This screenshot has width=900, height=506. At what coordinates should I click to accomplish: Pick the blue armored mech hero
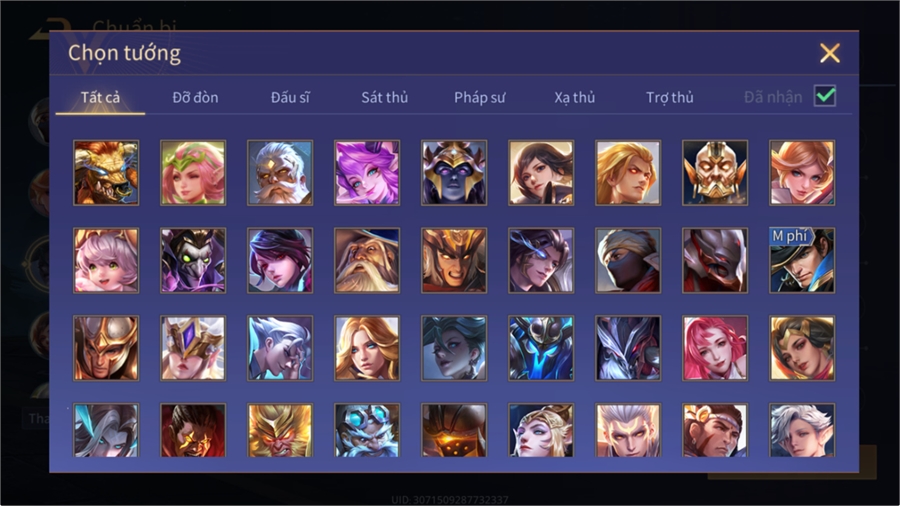pos(541,348)
